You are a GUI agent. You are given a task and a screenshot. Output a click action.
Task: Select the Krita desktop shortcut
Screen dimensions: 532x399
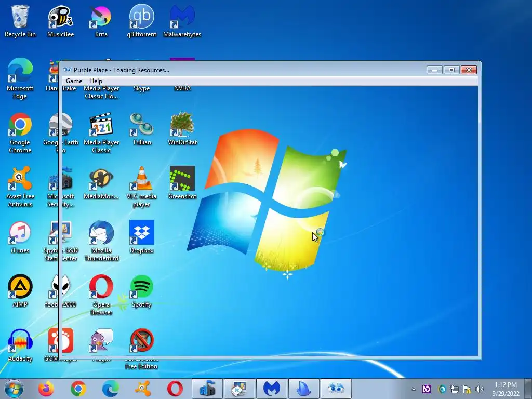101,21
